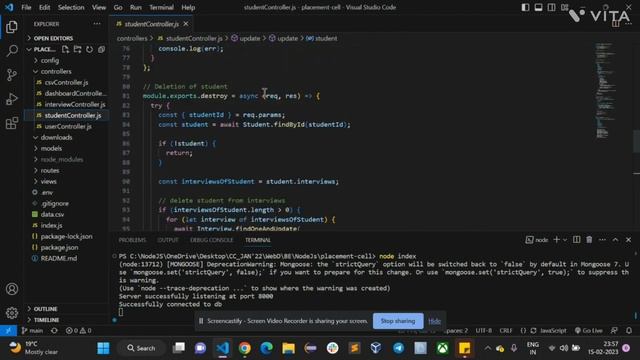Close the studentController.js editor tab
640x360 pixels.
click(x=186, y=24)
